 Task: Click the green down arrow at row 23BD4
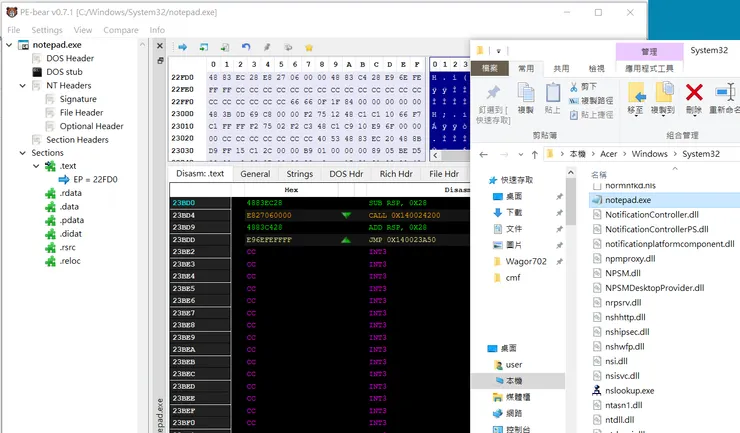(x=346, y=215)
